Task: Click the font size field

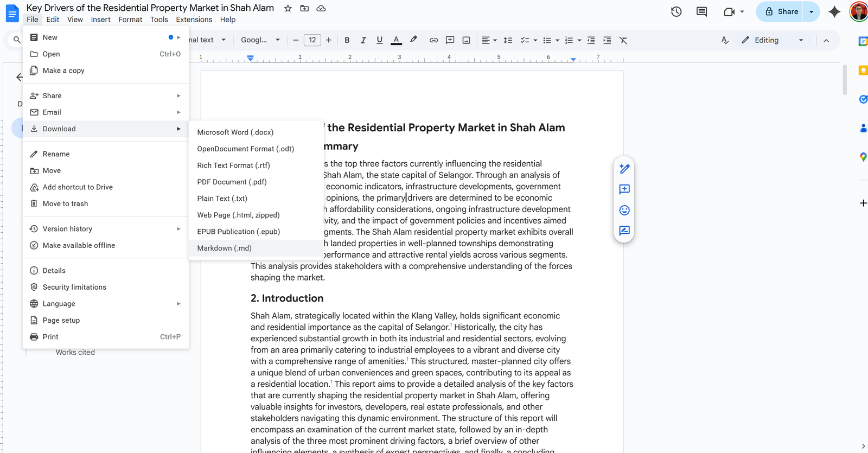Action: click(312, 40)
